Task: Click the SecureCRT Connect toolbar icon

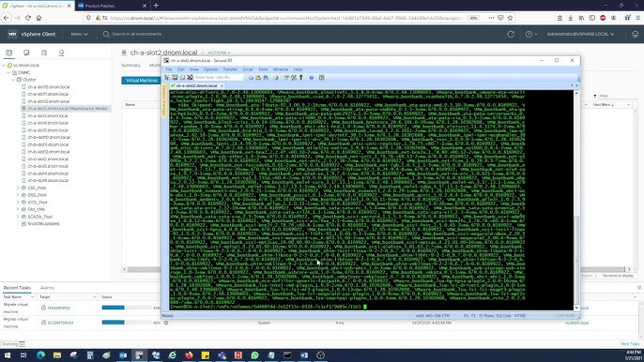Action: click(167, 77)
